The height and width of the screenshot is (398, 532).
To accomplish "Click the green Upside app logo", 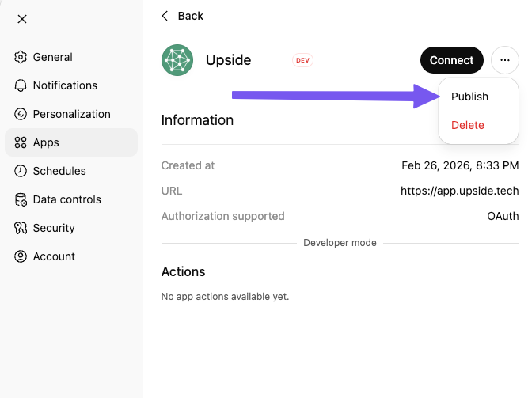I will pos(177,60).
